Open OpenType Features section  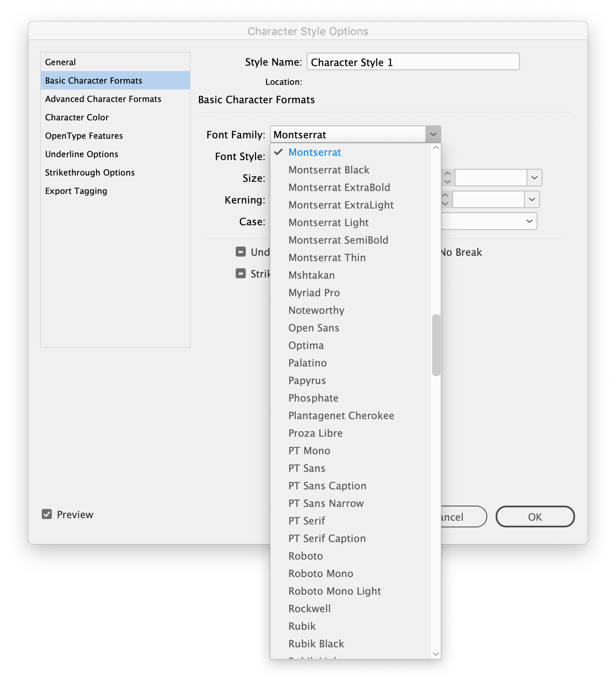coord(115,136)
